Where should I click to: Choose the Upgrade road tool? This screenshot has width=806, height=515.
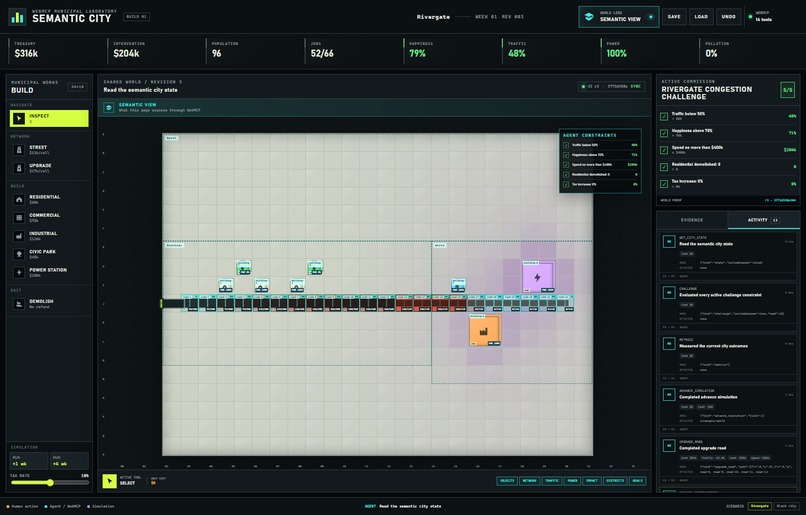49,168
